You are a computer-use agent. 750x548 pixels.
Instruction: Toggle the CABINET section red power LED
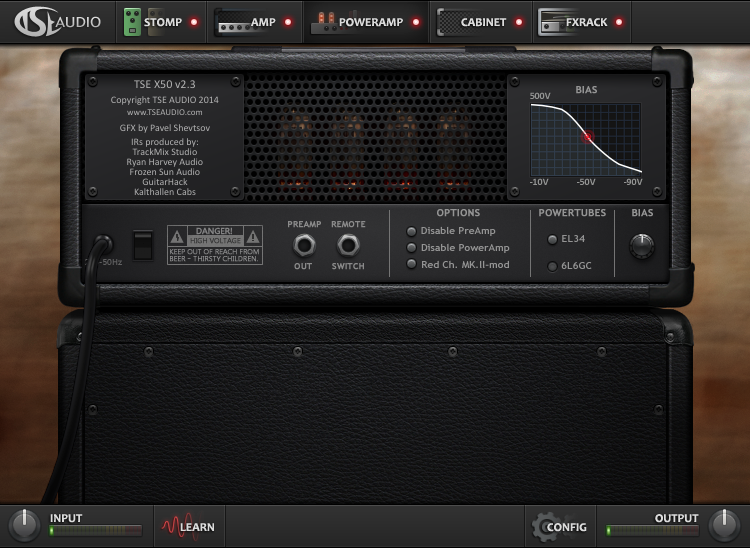click(x=519, y=22)
